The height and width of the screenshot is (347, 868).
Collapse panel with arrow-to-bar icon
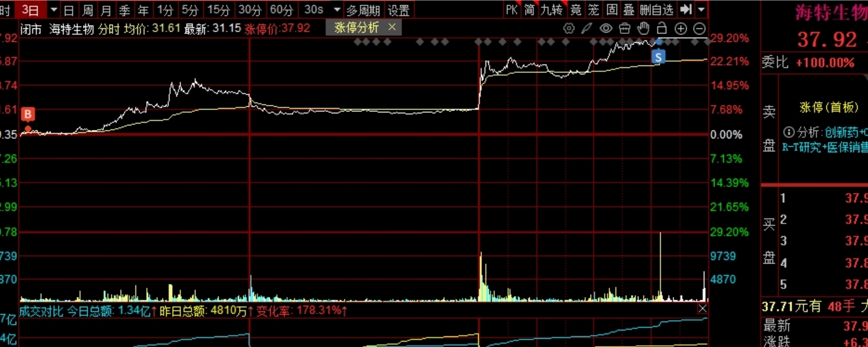point(685,9)
